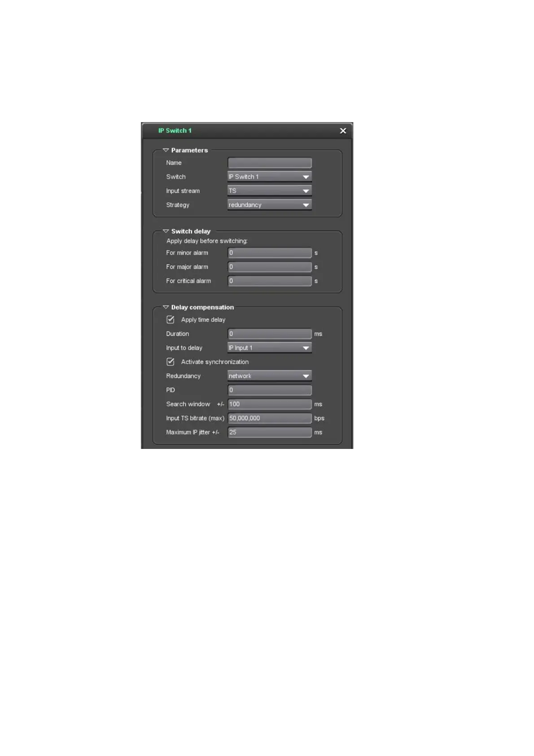Click the bps unit label
The height and width of the screenshot is (756, 534).
319,418
